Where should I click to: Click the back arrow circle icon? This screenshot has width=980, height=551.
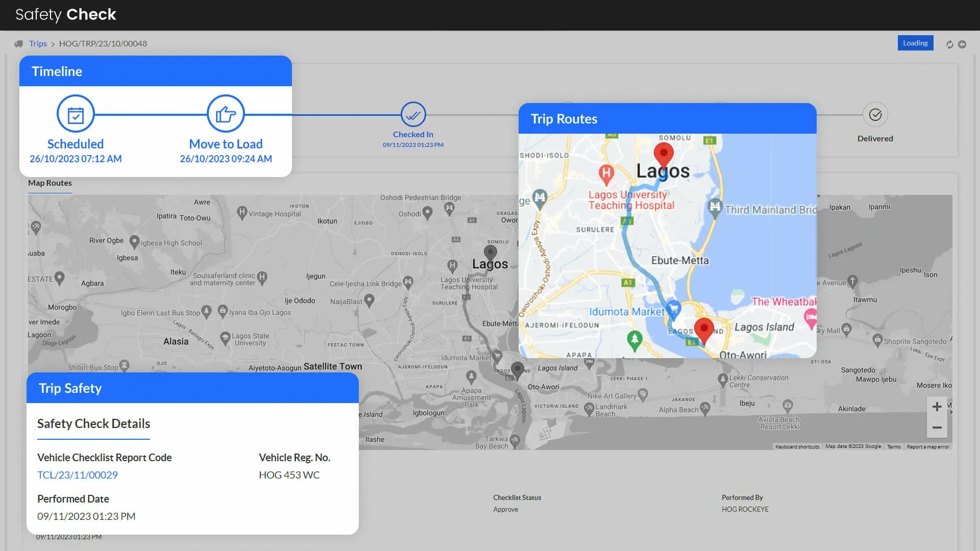tap(962, 44)
